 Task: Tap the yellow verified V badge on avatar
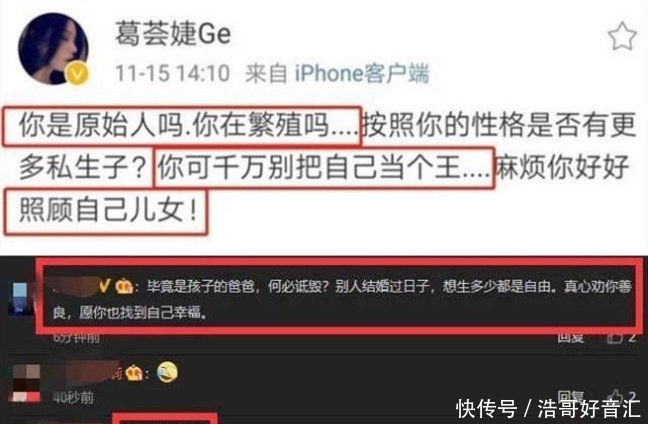point(77,74)
